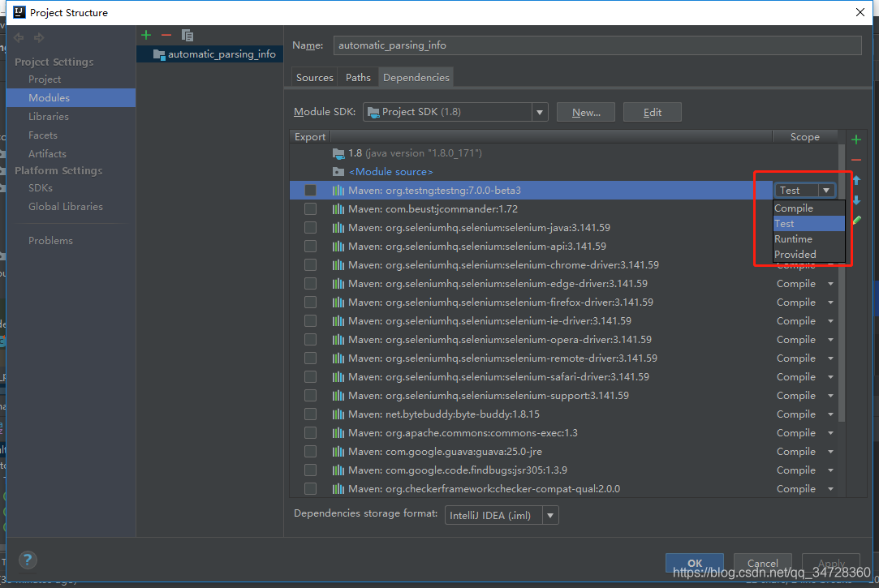
Task: Check Export for byte-buddy 1.8.15
Action: click(x=310, y=414)
